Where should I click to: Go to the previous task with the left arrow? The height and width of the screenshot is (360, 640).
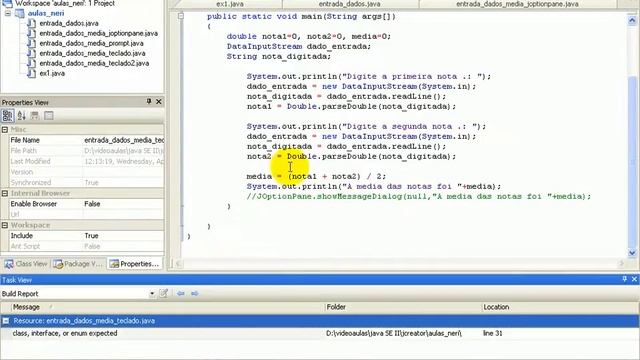[181, 293]
